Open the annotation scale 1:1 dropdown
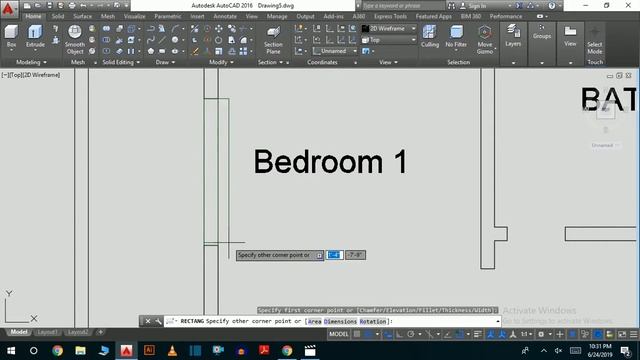Viewport: 640px width, 360px height. click(527, 334)
